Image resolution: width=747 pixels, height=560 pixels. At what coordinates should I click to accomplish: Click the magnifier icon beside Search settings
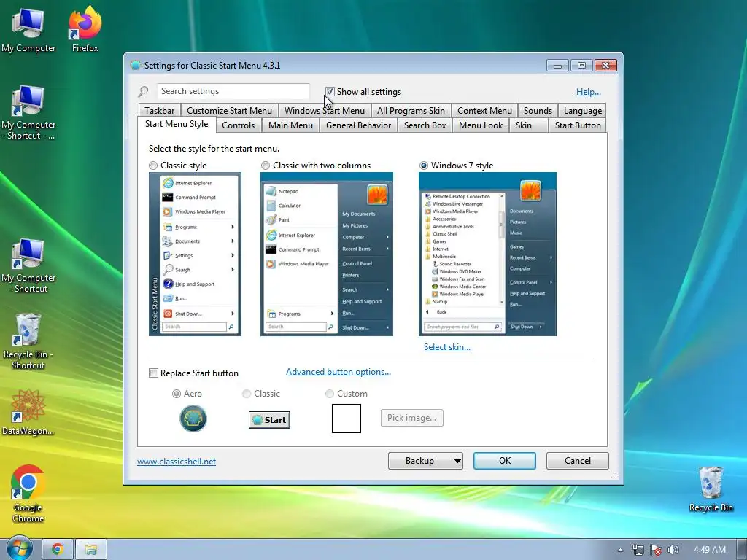tap(143, 91)
